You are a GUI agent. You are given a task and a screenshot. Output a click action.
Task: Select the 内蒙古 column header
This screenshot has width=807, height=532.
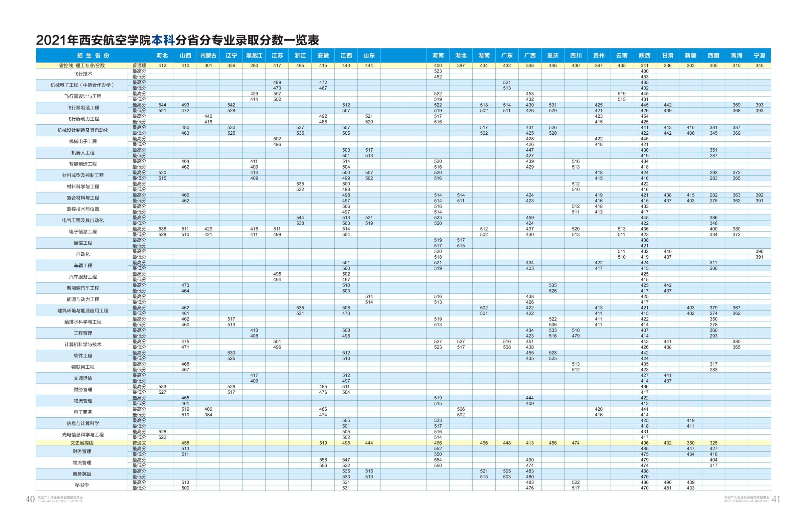(x=208, y=56)
